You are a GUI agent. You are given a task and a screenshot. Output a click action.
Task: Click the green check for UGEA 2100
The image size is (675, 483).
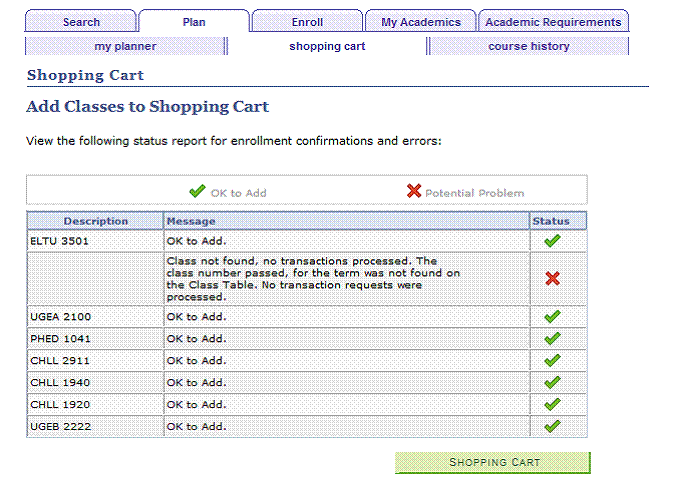click(552, 317)
